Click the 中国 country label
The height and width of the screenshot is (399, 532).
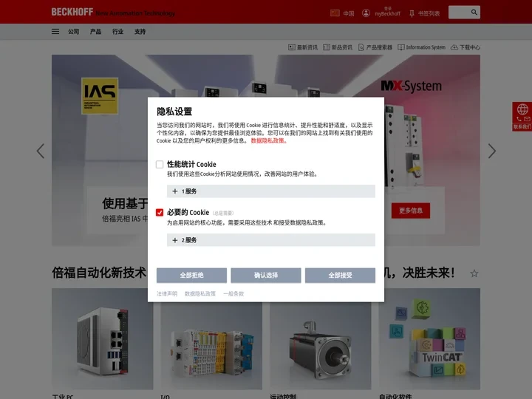pyautogui.click(x=349, y=13)
